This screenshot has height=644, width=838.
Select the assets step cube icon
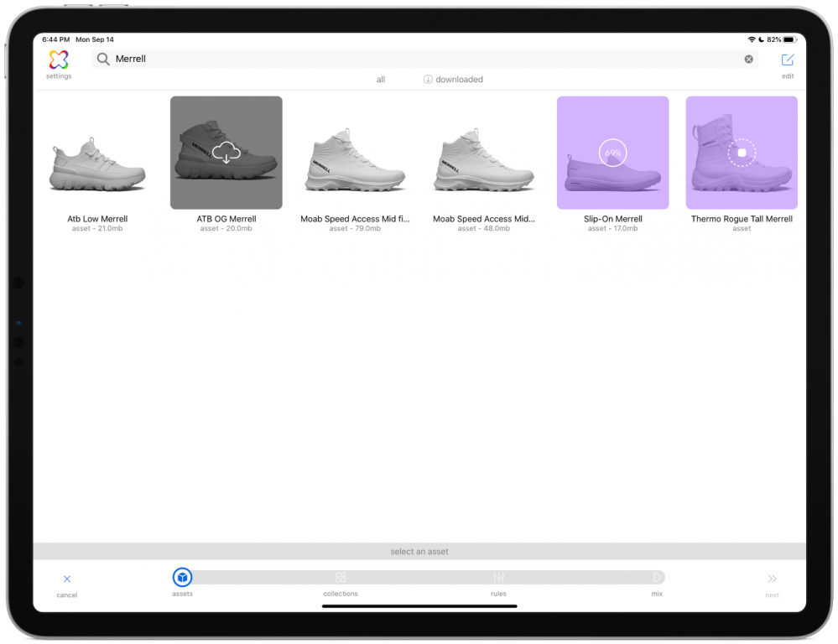(x=182, y=577)
